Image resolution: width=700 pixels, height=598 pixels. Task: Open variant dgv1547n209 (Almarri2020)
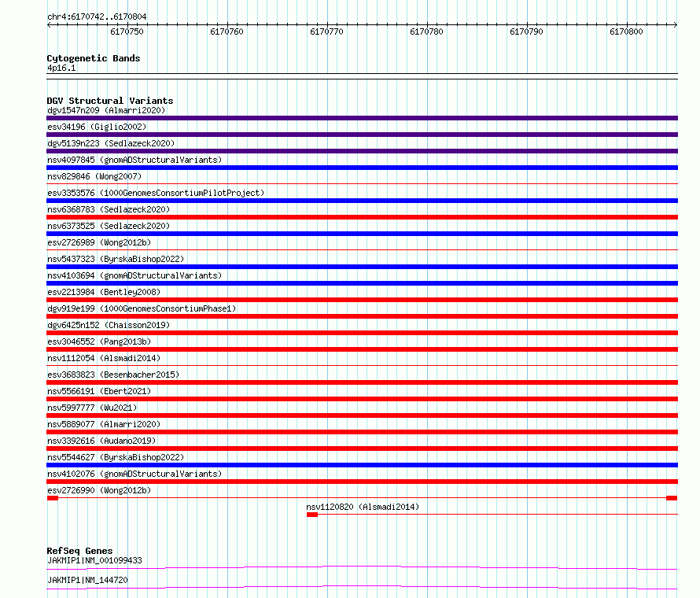tap(106, 110)
